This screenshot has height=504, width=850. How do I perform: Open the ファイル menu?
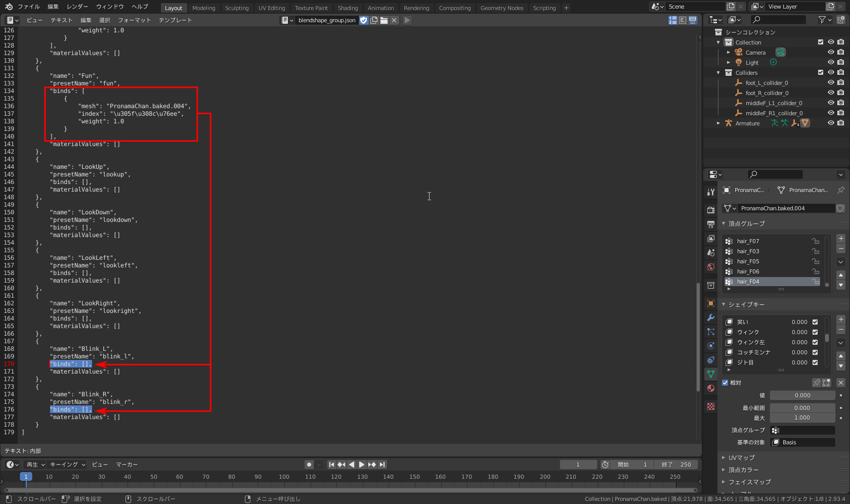click(x=29, y=7)
